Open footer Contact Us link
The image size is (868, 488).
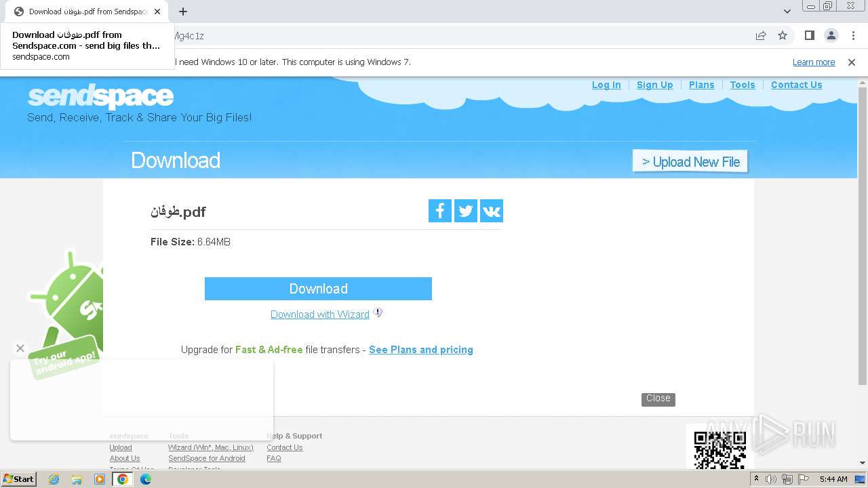(285, 447)
